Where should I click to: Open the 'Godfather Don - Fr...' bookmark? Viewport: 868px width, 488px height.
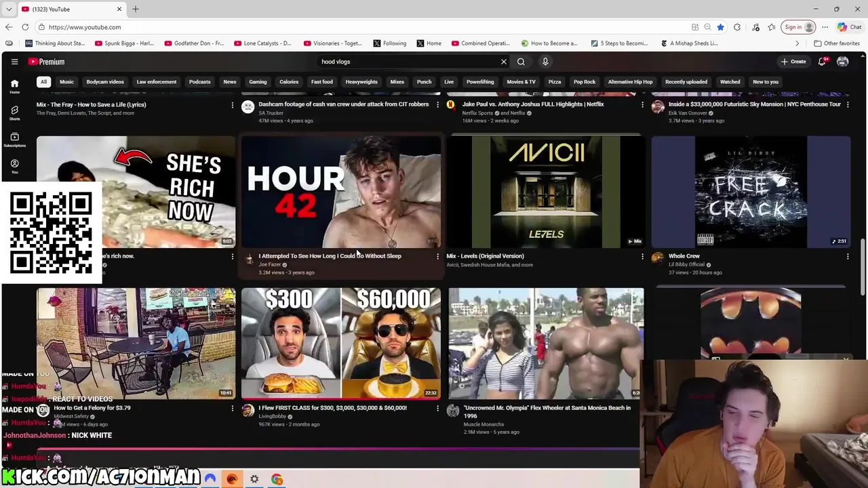(x=193, y=43)
